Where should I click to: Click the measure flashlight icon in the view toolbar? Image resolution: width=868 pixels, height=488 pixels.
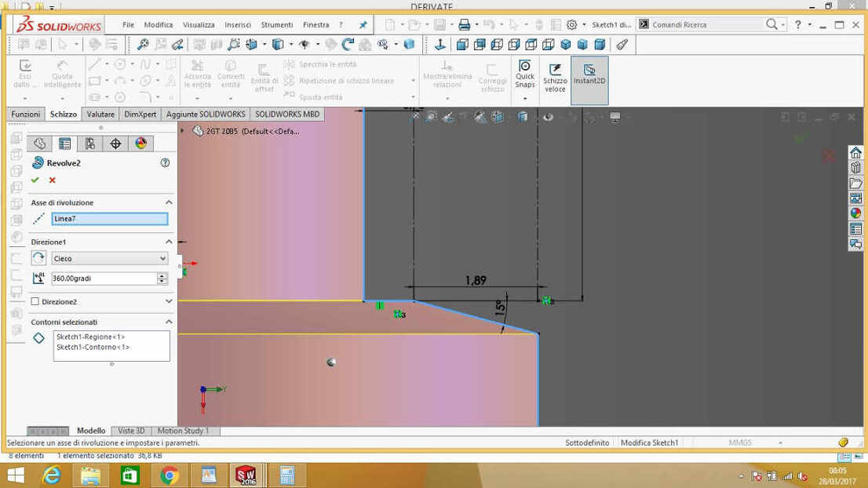[x=622, y=45]
